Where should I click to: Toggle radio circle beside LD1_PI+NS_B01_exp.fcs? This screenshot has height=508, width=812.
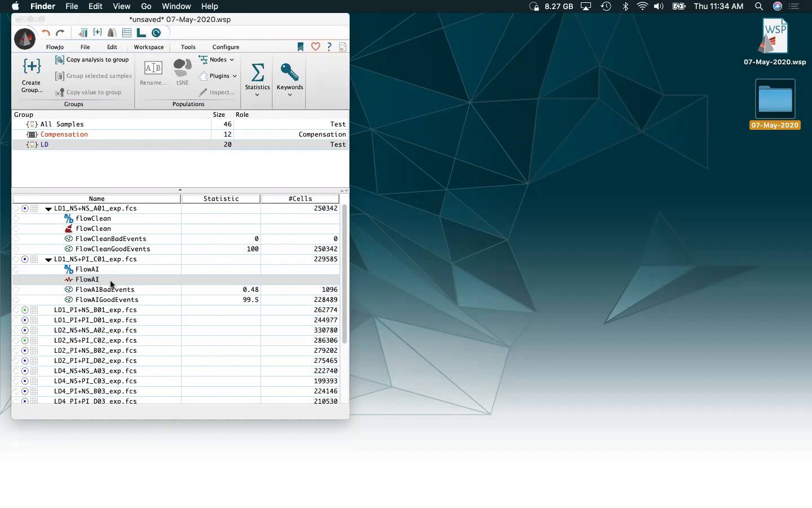click(25, 310)
